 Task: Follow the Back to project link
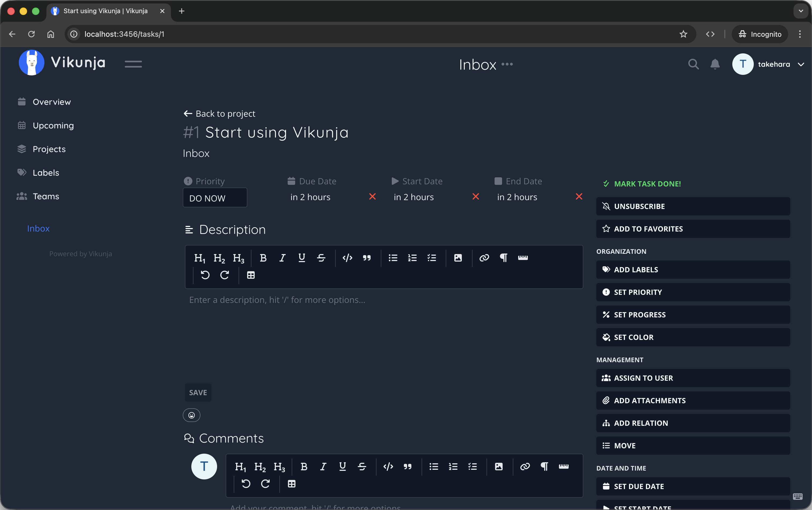pos(219,113)
